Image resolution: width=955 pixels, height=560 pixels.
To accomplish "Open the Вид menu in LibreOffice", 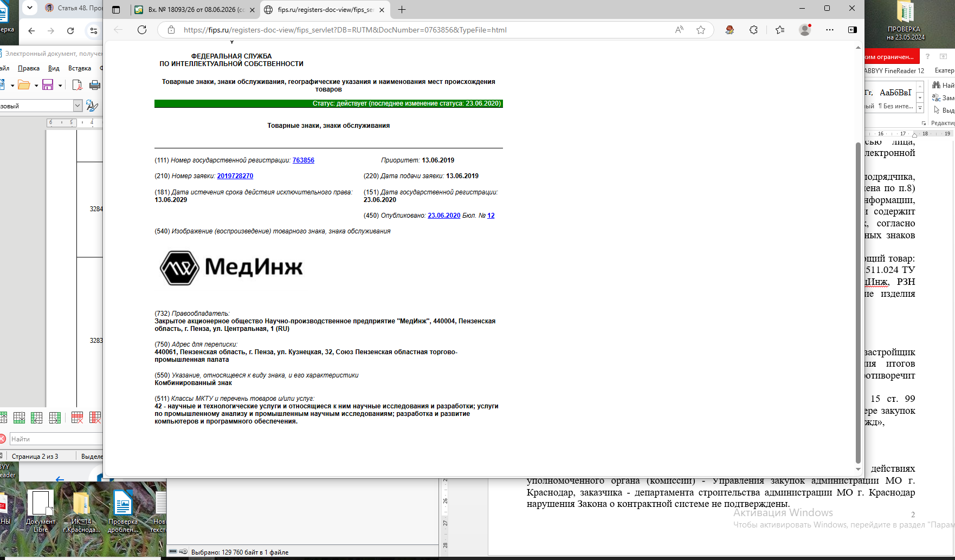I will coord(54,68).
